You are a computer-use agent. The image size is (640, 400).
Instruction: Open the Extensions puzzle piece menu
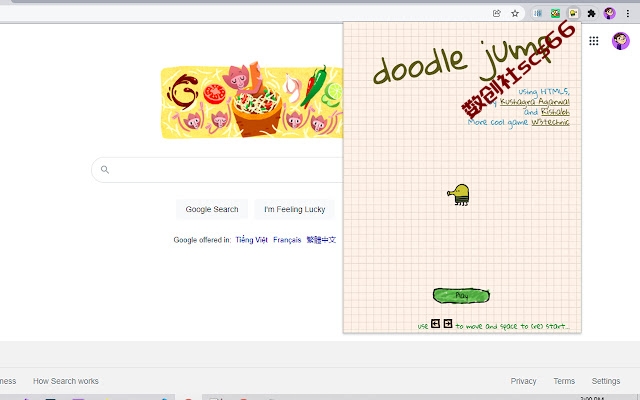591,13
